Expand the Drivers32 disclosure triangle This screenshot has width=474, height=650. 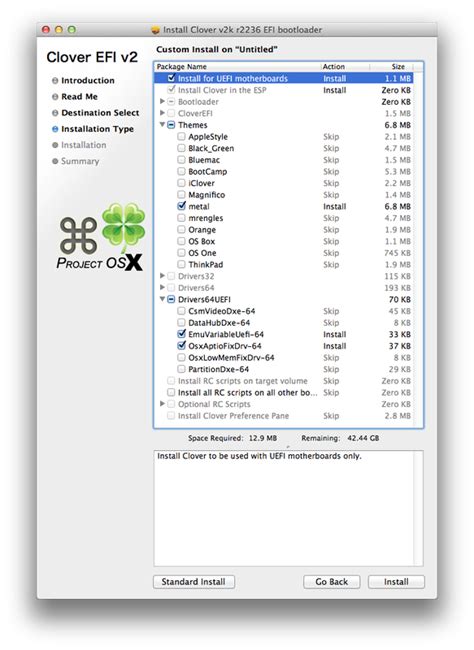[x=162, y=276]
